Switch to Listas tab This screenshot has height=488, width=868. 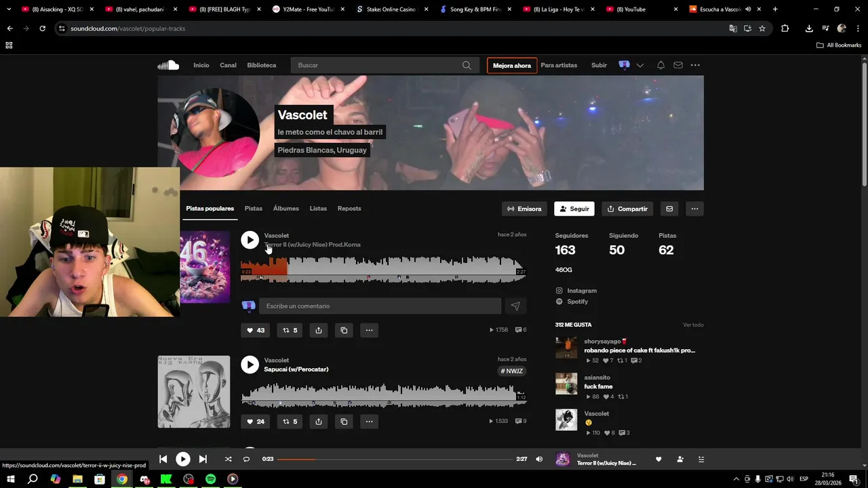[x=318, y=209]
